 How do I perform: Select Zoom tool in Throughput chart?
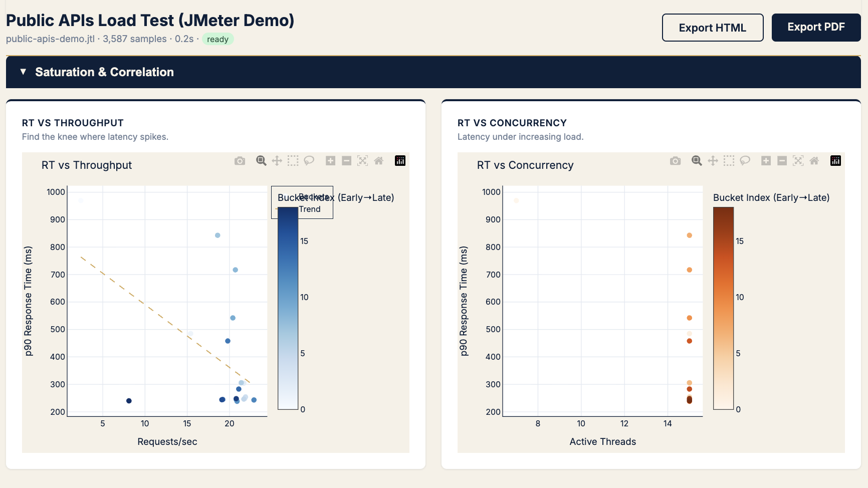tap(261, 161)
